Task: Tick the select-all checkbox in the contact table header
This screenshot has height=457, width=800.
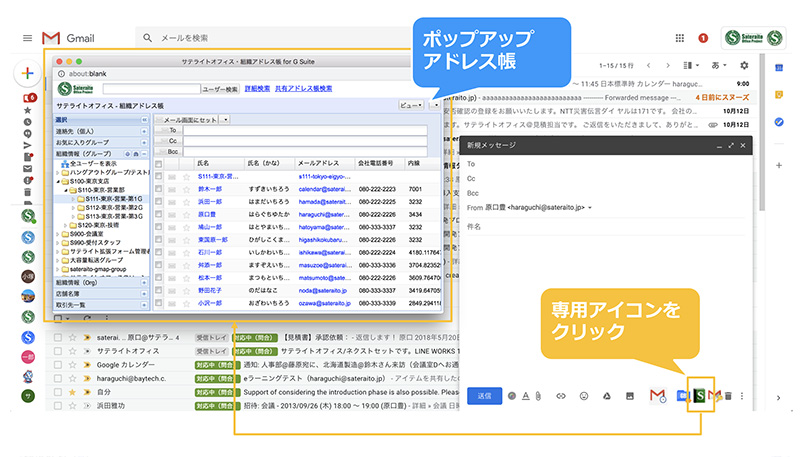Action: pyautogui.click(x=159, y=164)
